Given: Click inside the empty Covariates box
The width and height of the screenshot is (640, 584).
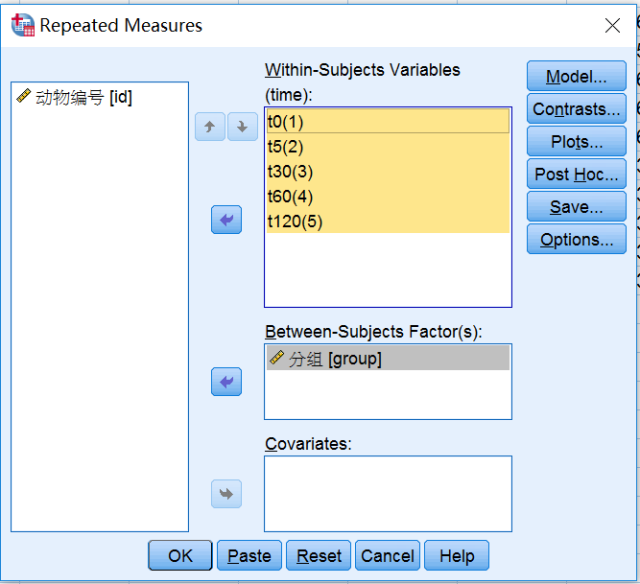Looking at the screenshot, I should [x=388, y=494].
